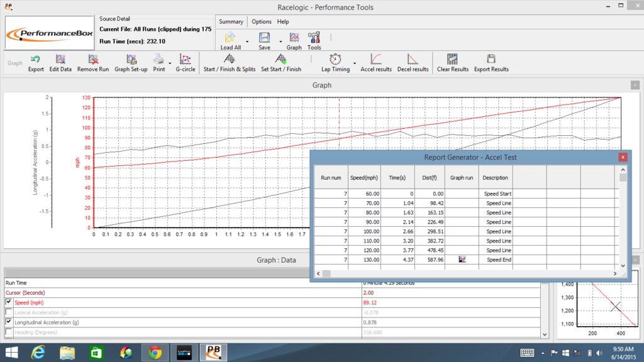The height and width of the screenshot is (362, 644).
Task: Click Report Generator scroll down arrow
Action: [x=623, y=266]
